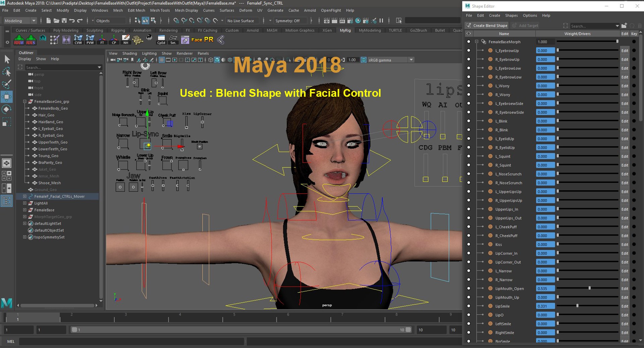Click the select by object type icon

pos(146,21)
